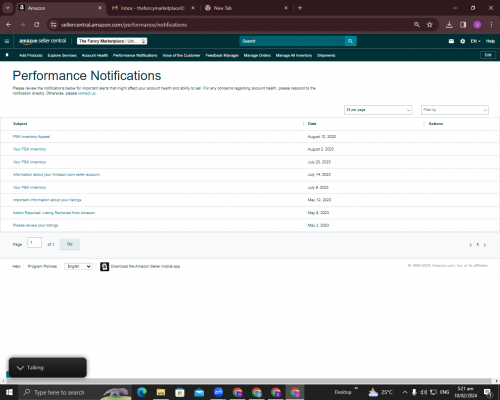Open the Chrome profile avatar
Screen dimensions: 500x400
pyautogui.click(x=477, y=25)
